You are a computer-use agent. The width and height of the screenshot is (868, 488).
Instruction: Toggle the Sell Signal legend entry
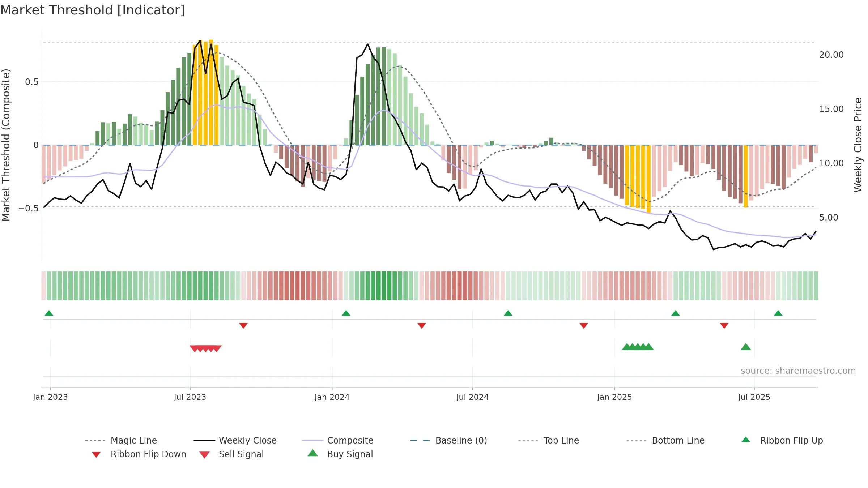pyautogui.click(x=231, y=454)
